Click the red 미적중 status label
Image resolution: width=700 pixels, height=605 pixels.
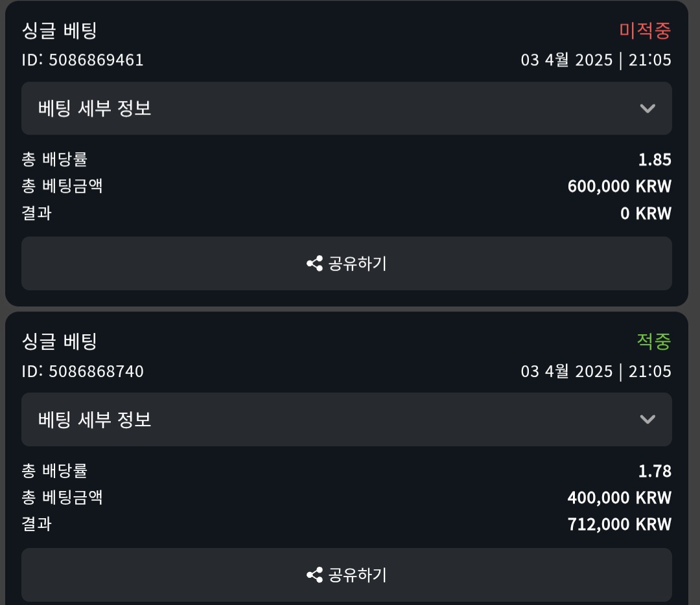[645, 30]
